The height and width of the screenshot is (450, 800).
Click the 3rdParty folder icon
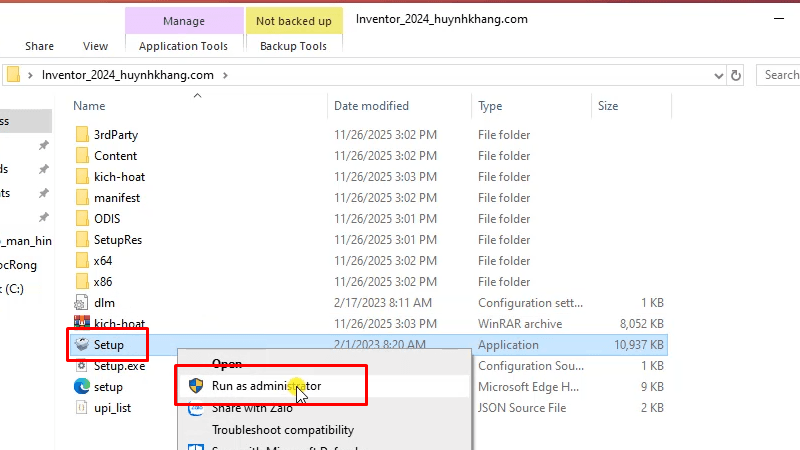tap(82, 135)
